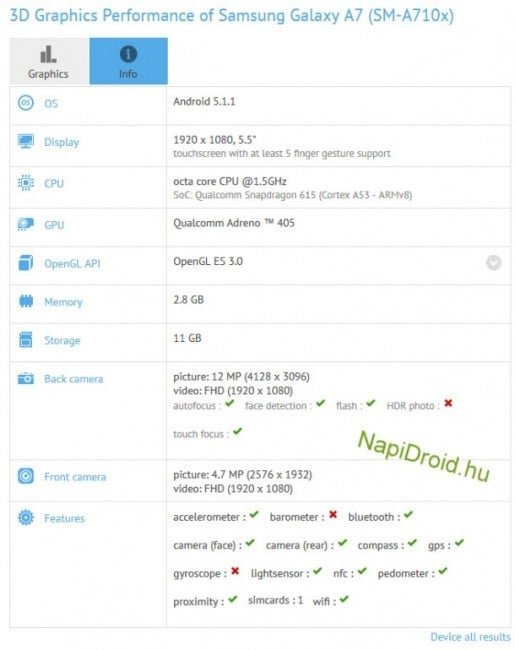This screenshot has height=650, width=515.
Task: Click the OS row icon
Action: [x=26, y=103]
